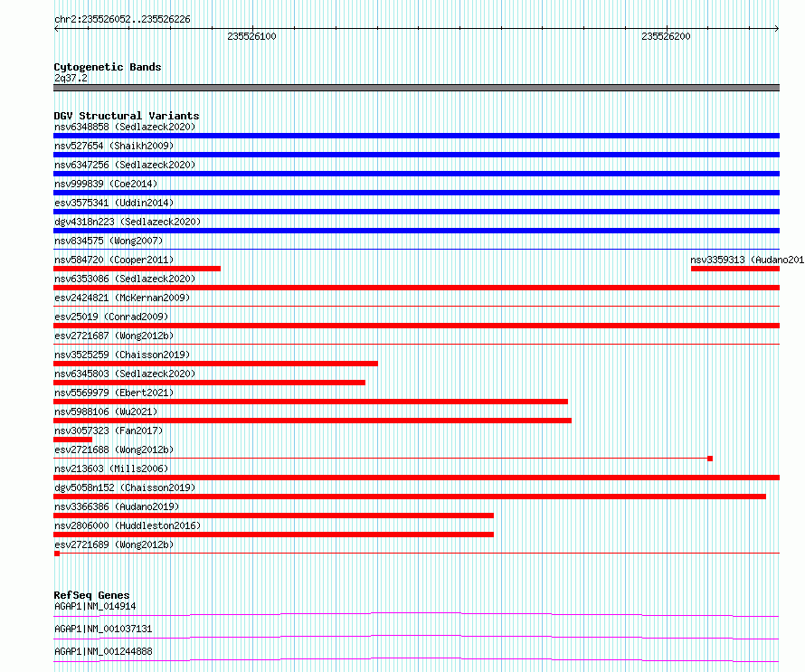
Task: Click variant label nsv834575 (Wong2007)
Action: click(x=109, y=241)
